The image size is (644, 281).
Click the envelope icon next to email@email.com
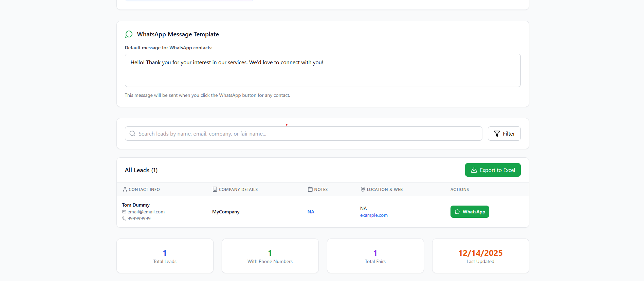[x=124, y=212]
